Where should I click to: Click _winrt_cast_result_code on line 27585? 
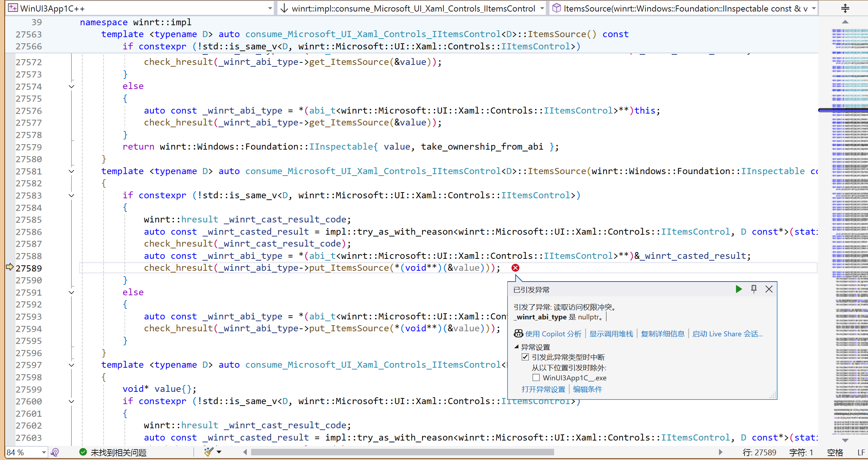(x=285, y=220)
